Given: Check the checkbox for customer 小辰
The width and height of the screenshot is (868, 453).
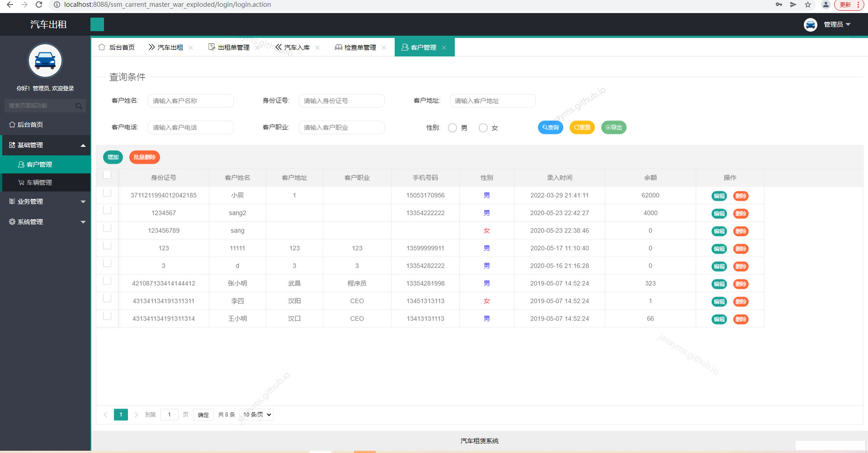Looking at the screenshot, I should point(107,192).
